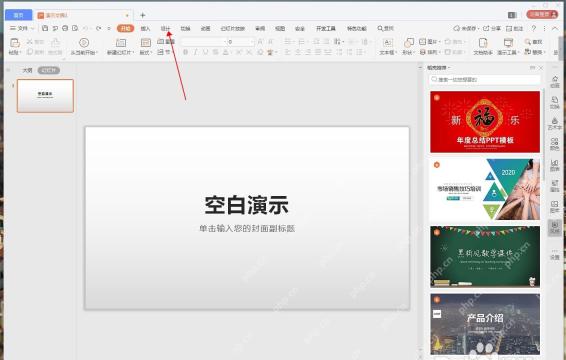Viewport: 566px width, 360px height.
Task: Select the product introduction (产品介绍) template
Action: [485, 325]
